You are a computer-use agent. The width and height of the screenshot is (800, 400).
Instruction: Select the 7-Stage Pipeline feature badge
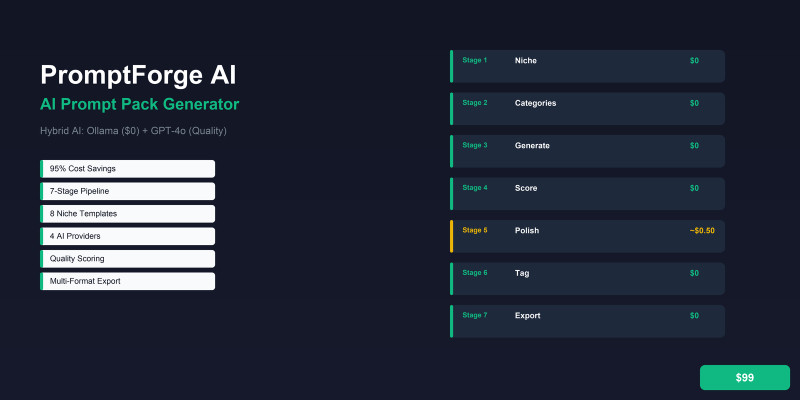click(127, 191)
